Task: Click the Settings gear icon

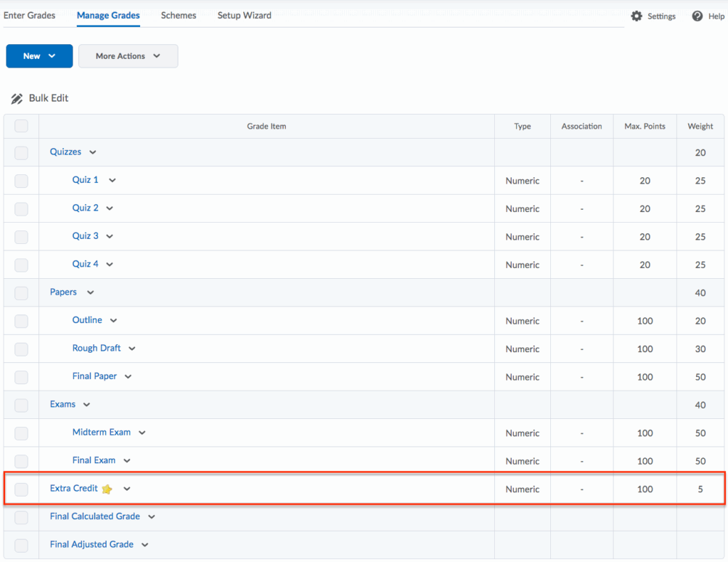Action: tap(636, 16)
